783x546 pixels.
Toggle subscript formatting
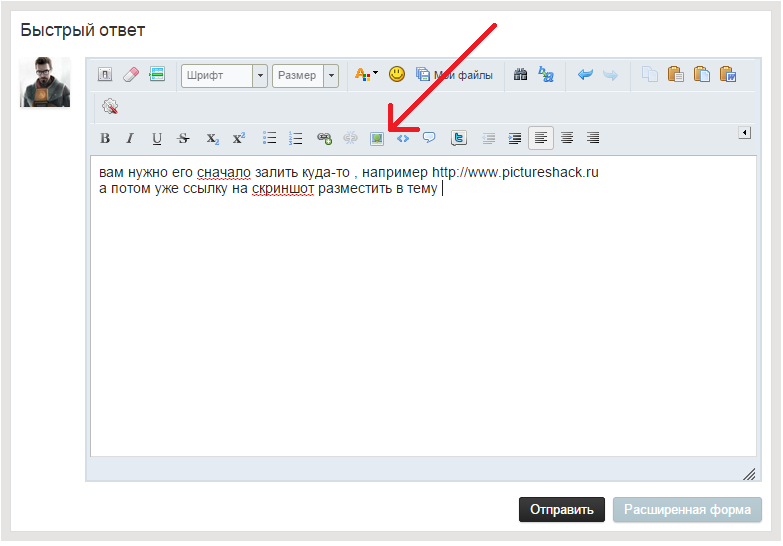click(x=213, y=139)
